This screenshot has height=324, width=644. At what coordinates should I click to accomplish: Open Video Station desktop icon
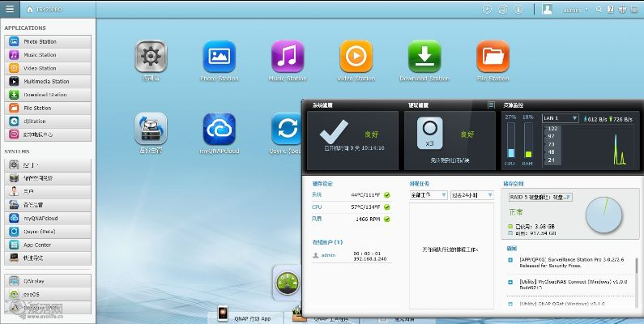pos(356,61)
